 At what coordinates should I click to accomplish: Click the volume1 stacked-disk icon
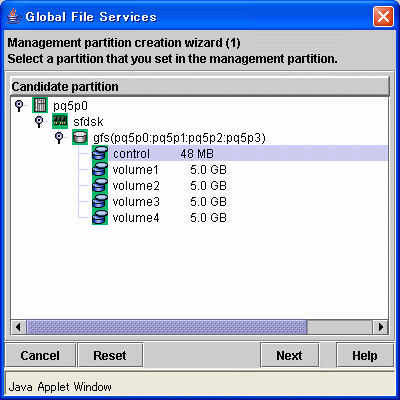tap(100, 169)
